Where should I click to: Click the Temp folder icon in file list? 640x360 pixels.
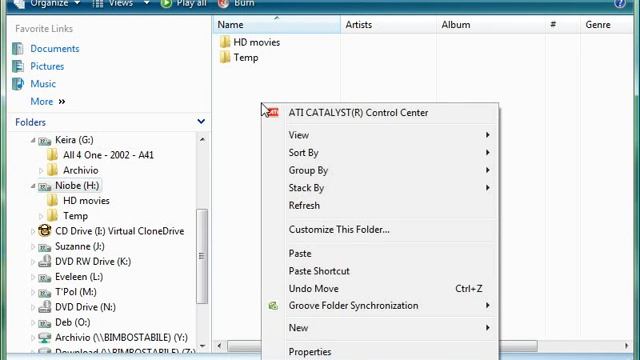pos(224,58)
